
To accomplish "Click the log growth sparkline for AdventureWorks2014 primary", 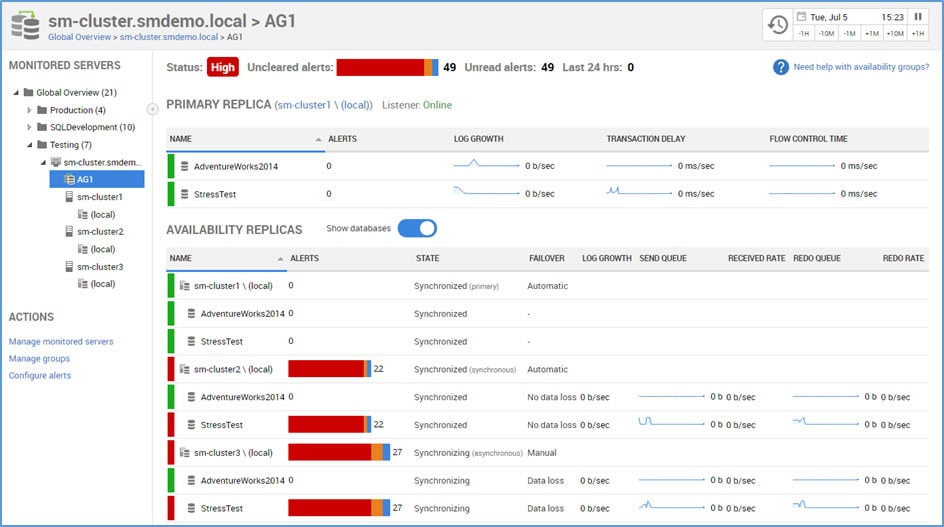I will point(486,164).
